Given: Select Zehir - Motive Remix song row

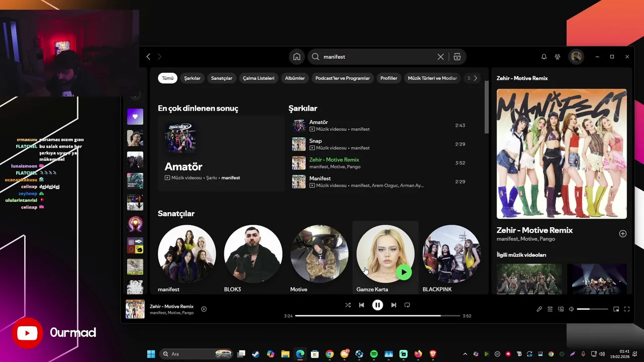Looking at the screenshot, I should pos(381,163).
